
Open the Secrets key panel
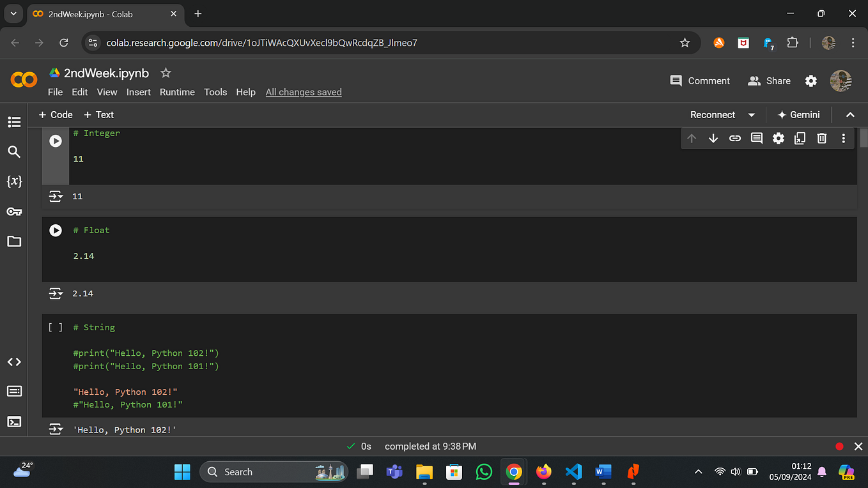click(x=14, y=211)
